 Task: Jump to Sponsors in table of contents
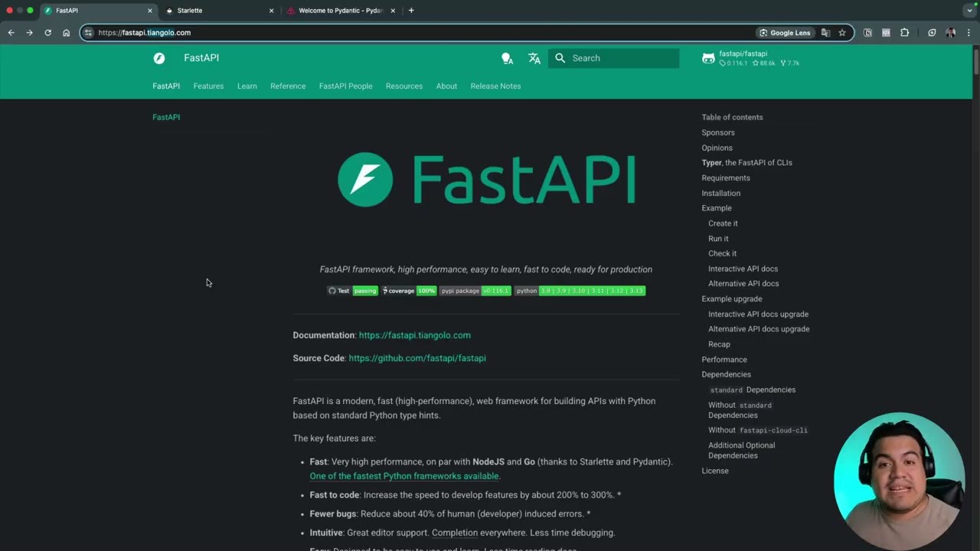[x=718, y=132]
